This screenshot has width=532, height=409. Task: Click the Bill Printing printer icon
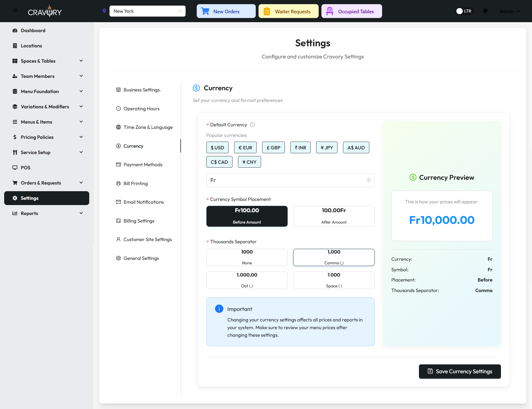tap(118, 183)
